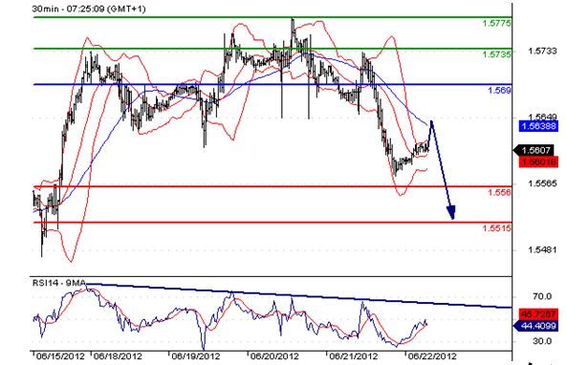Click the RSI14 - 9MA indicator title
This screenshot has width=588, height=365.
pos(59,283)
